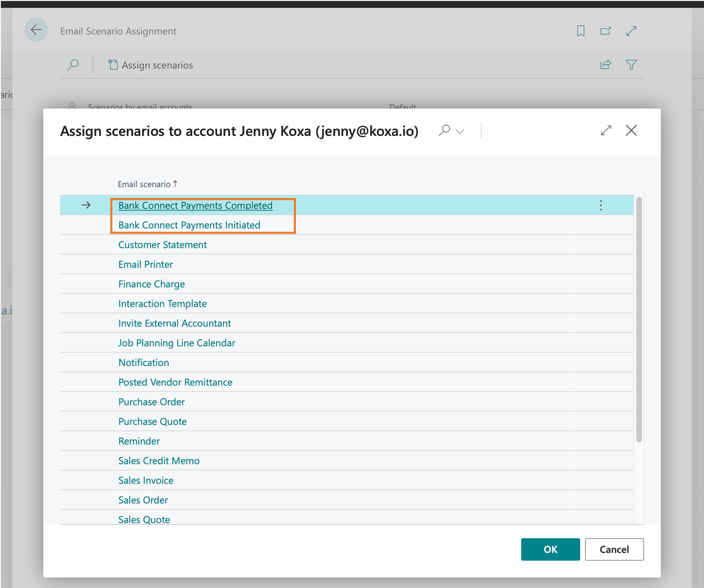
Task: Click the expand page icon in header
Action: tap(631, 31)
